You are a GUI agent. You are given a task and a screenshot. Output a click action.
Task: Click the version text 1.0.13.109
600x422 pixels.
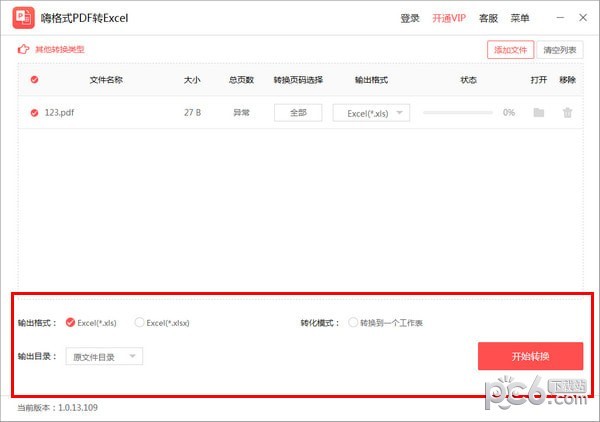click(78, 407)
